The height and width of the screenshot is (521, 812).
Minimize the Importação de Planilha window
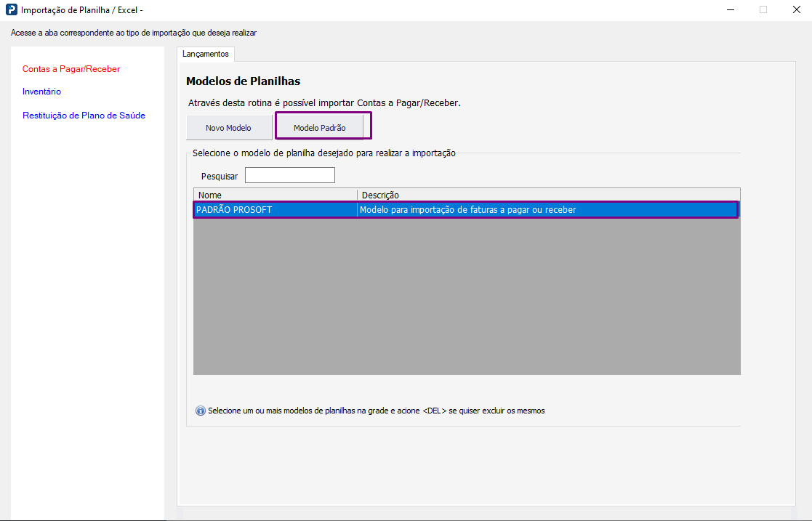pyautogui.click(x=731, y=10)
